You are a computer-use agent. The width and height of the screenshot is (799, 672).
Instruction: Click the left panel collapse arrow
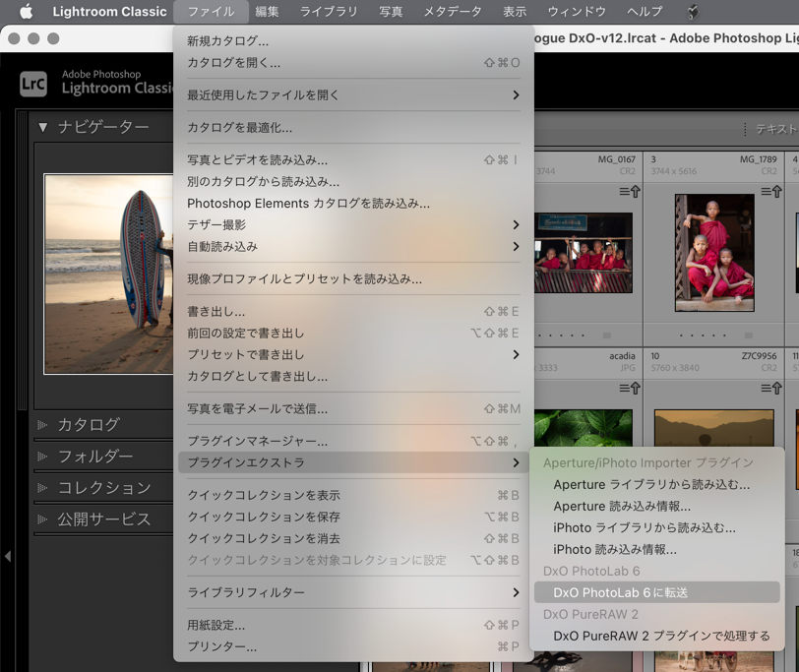(8, 556)
